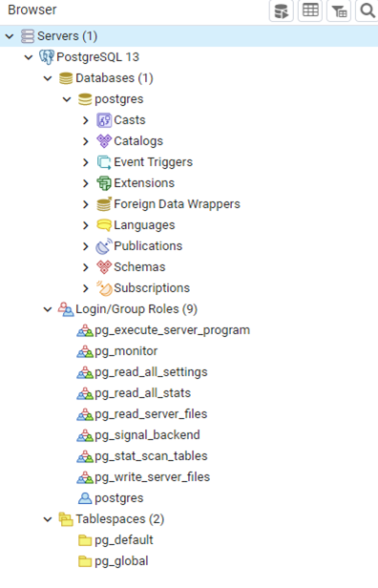Expand the Catalogs node
The height and width of the screenshot is (588, 378).
pyautogui.click(x=86, y=141)
